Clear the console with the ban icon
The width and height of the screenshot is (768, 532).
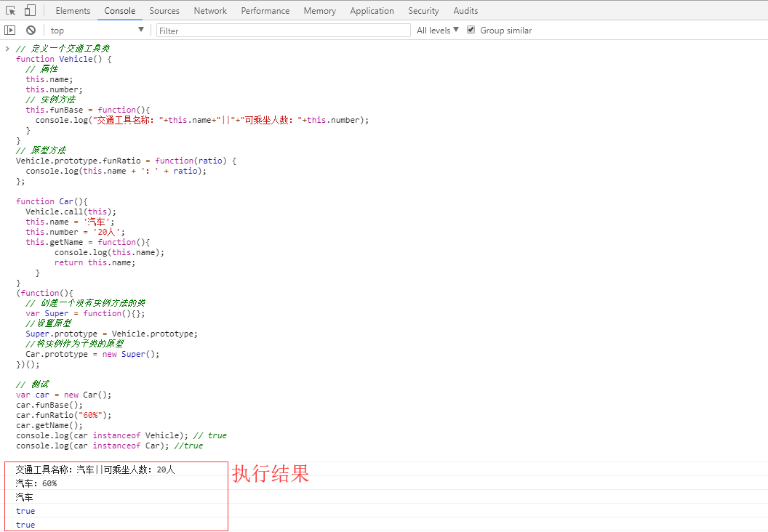tap(31, 31)
